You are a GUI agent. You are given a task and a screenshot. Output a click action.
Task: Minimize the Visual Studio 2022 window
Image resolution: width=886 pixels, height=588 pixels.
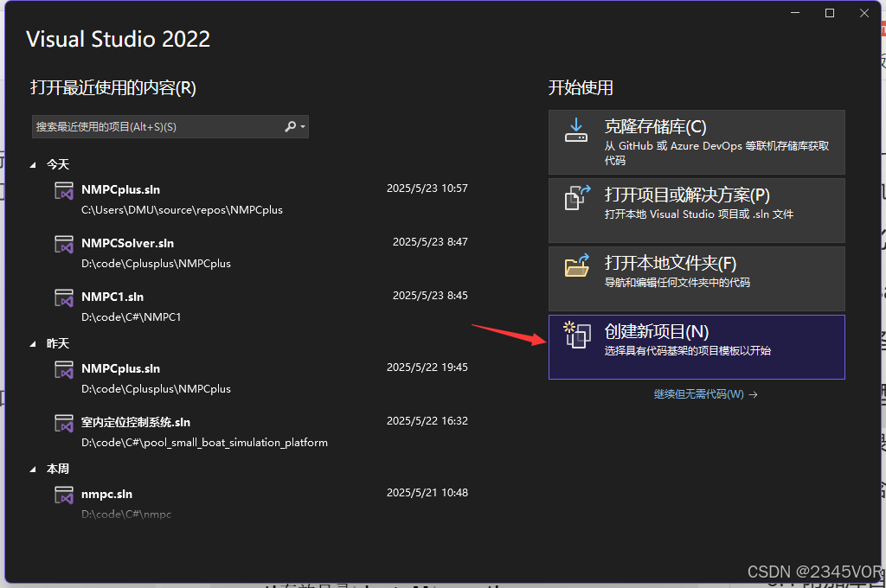tap(795, 13)
